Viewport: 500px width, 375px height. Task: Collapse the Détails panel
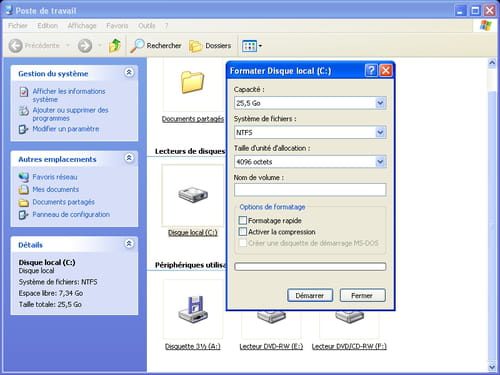[129, 244]
